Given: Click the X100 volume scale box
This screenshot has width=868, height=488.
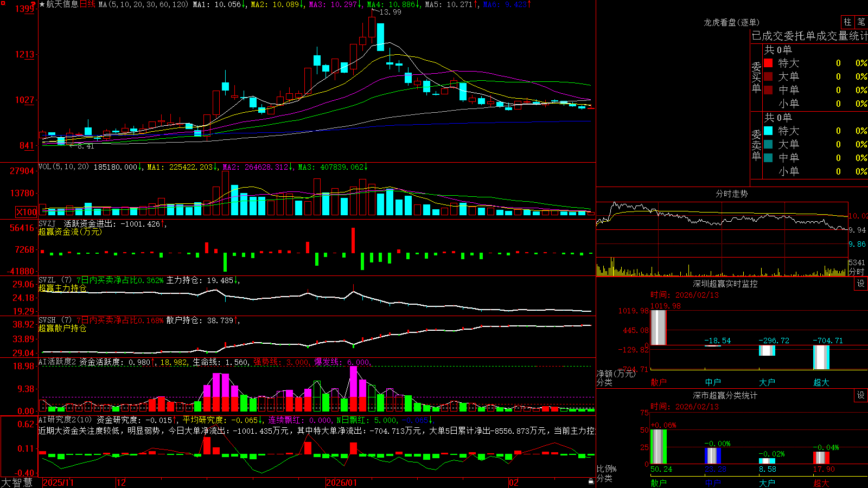Looking at the screenshot, I should (x=26, y=212).
